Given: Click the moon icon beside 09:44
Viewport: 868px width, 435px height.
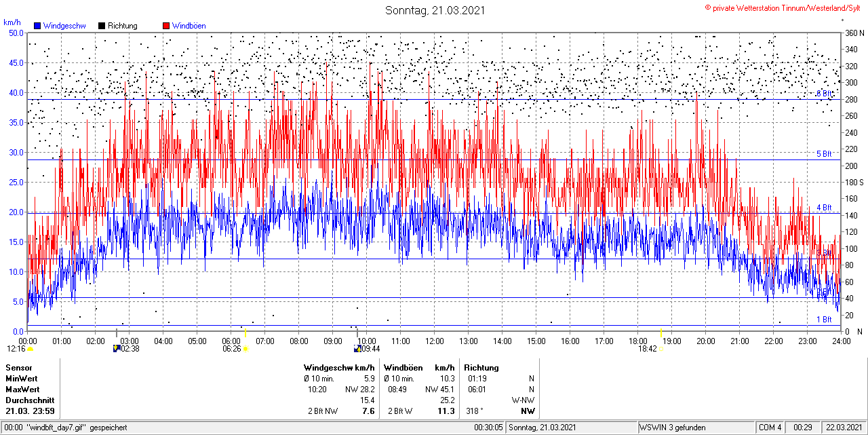Looking at the screenshot, I should click(x=358, y=349).
